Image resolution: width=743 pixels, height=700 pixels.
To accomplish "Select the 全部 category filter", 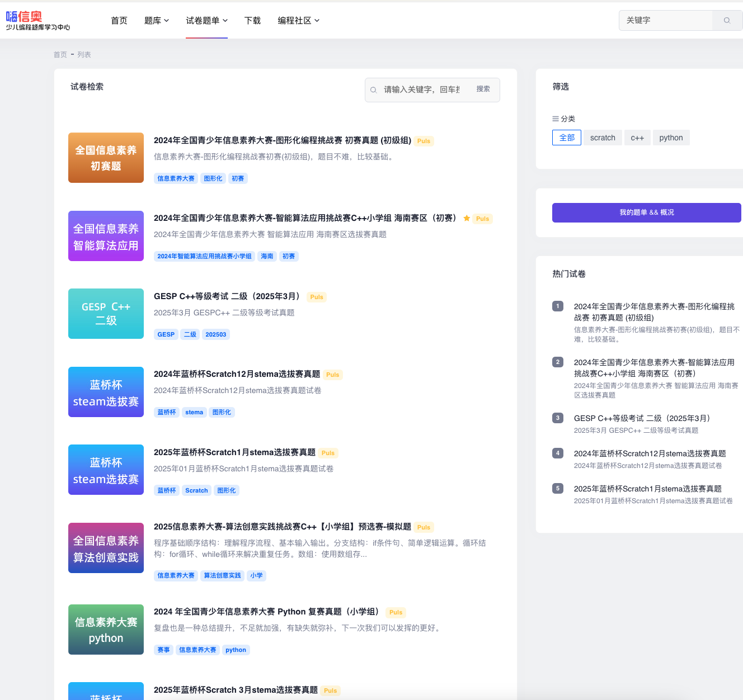I will pos(567,138).
